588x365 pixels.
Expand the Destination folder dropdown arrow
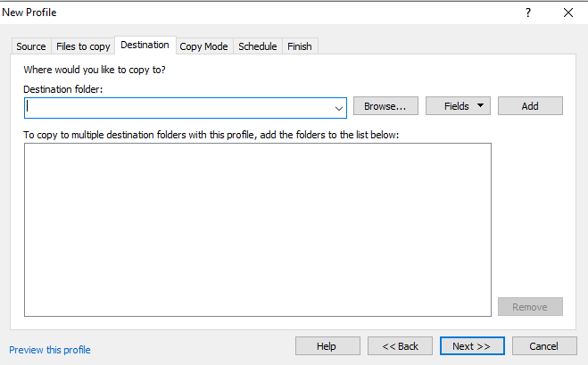[x=339, y=108]
